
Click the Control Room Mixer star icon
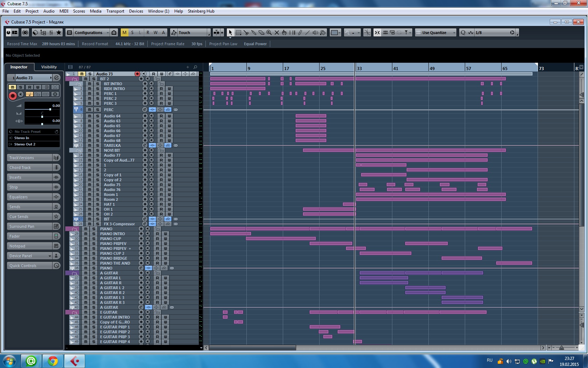point(59,33)
